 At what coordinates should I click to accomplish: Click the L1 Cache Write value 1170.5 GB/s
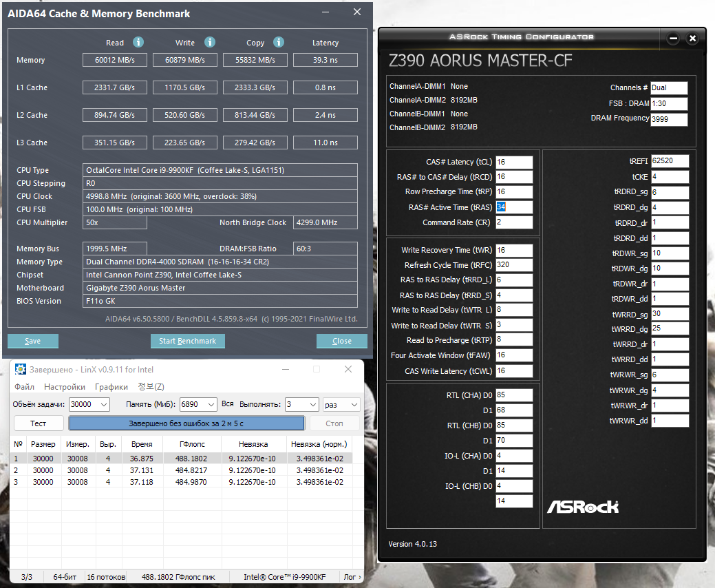[184, 87]
